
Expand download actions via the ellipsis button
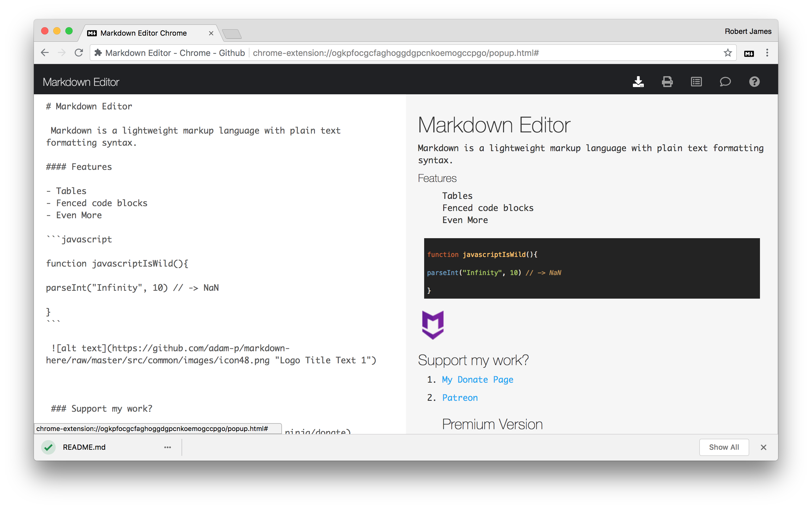coord(168,447)
